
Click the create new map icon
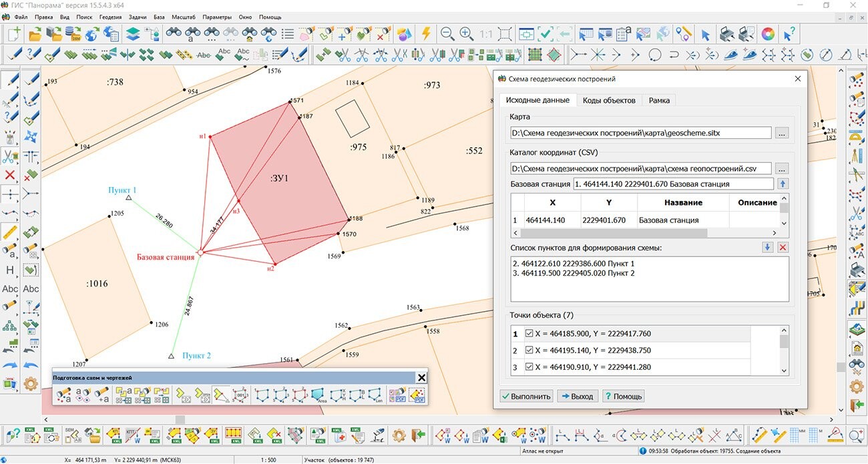pyautogui.click(x=15, y=33)
